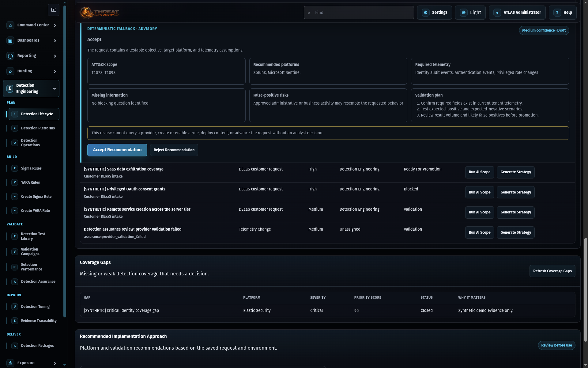The image size is (588, 368).
Task: Click the Settings gear icon
Action: [x=426, y=13]
